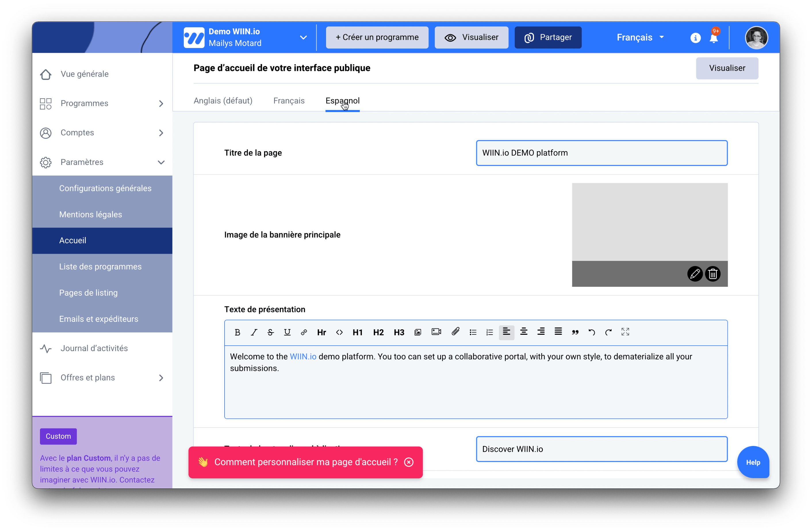Attach a file with paperclip icon

click(455, 332)
